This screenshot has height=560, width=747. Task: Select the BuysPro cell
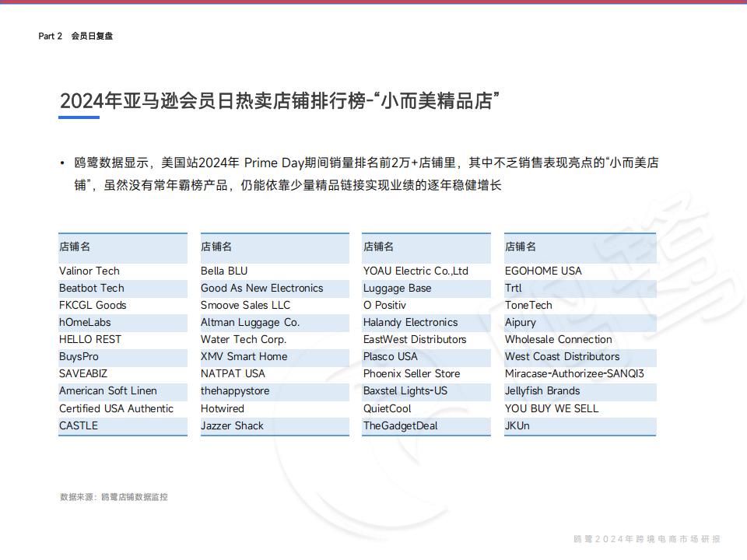(123, 357)
